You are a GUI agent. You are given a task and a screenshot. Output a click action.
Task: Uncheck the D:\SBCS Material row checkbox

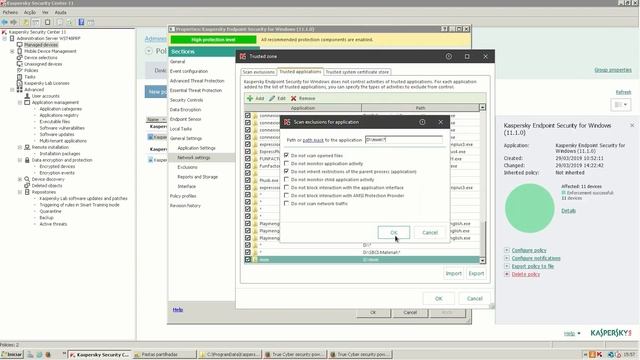tap(248, 252)
